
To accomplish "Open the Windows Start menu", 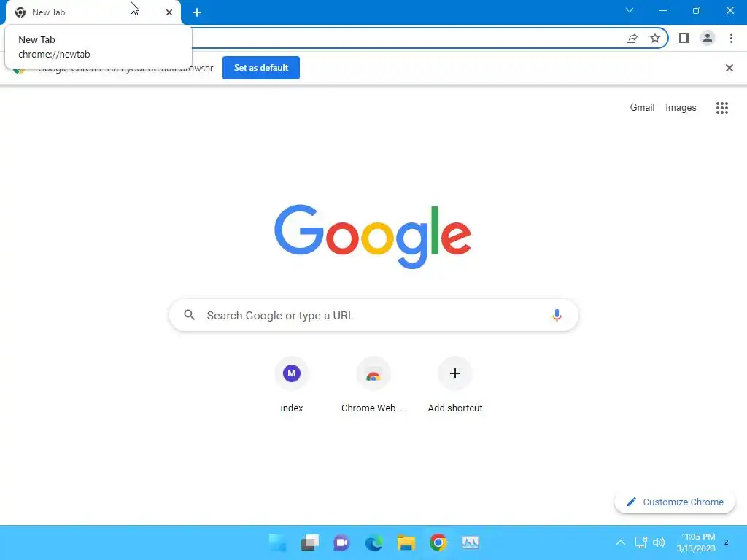I will coord(278,542).
